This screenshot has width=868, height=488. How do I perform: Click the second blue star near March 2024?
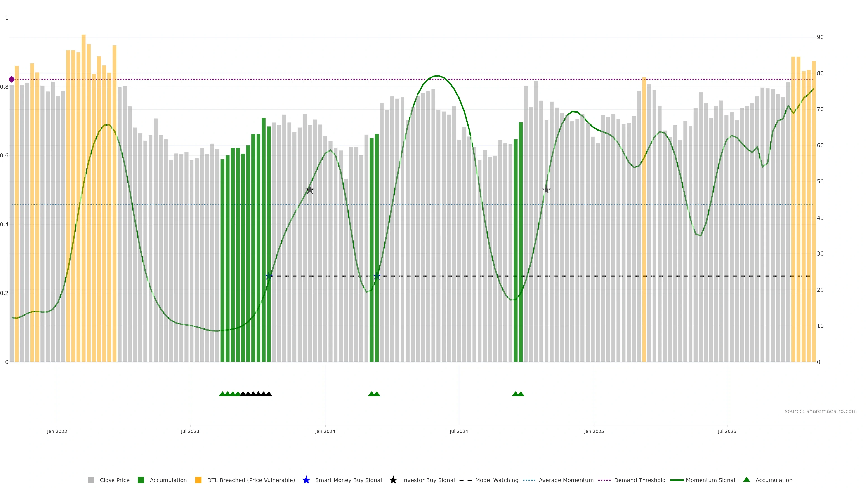point(377,276)
